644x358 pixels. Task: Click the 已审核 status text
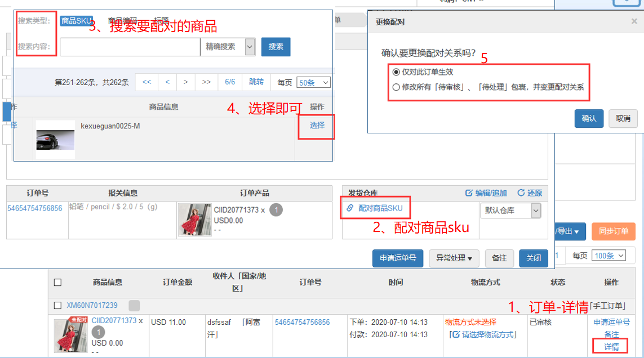[541, 323]
